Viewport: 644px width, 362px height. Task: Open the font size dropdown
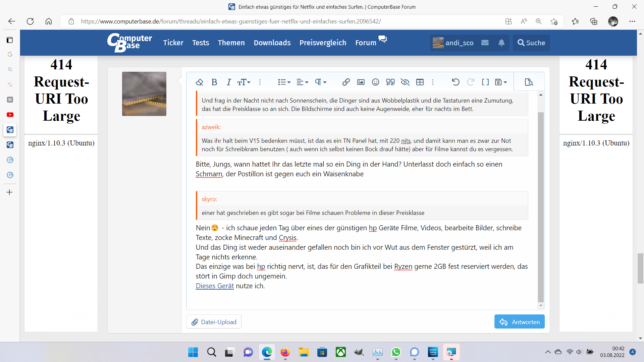click(244, 82)
